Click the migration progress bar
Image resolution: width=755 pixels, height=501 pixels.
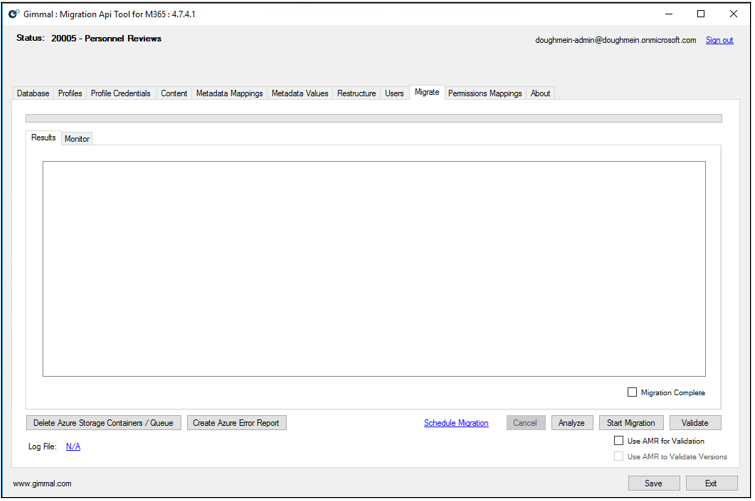pyautogui.click(x=373, y=118)
